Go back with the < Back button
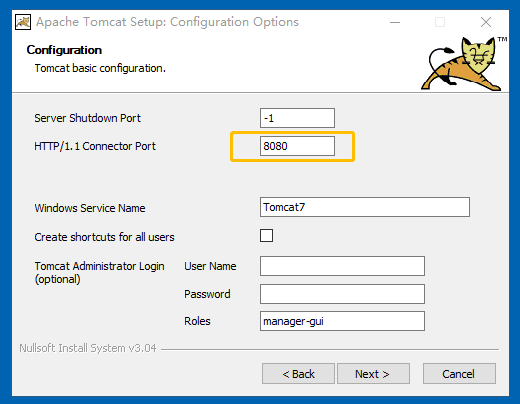Viewport: 520px width, 404px height. click(x=298, y=374)
